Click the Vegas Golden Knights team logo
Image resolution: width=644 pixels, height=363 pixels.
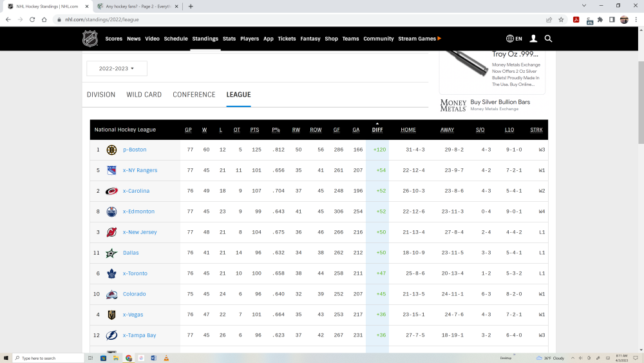(111, 315)
